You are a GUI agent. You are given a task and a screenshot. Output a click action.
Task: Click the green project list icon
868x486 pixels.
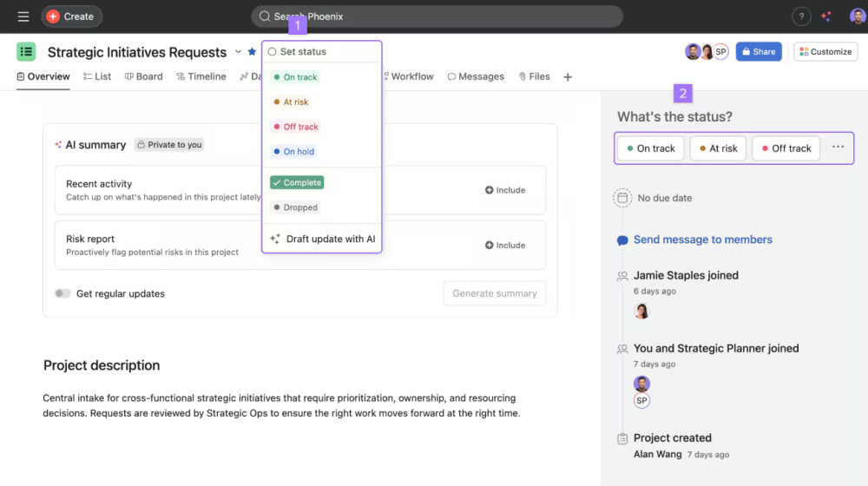coord(26,52)
